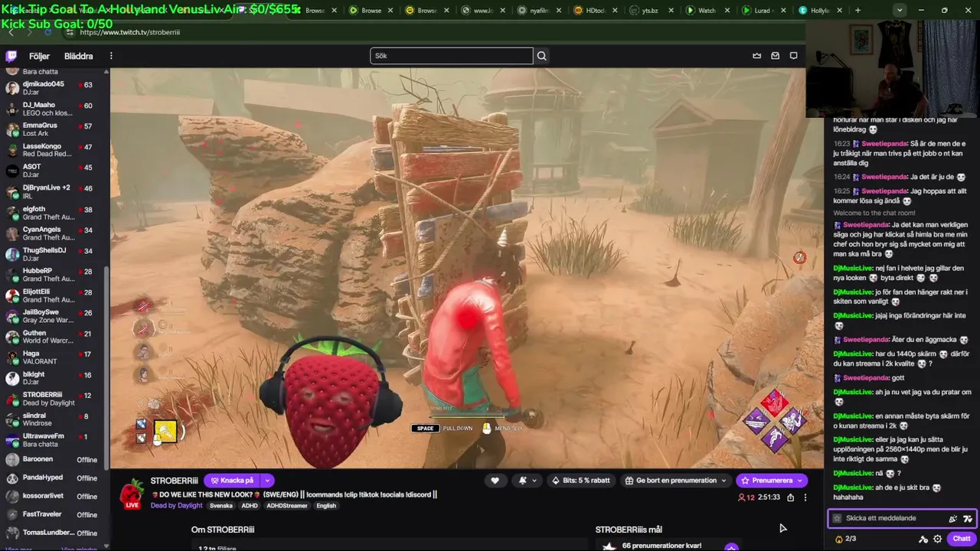Open the more options dots beside Bläddra
The image size is (980, 551).
pos(111,56)
